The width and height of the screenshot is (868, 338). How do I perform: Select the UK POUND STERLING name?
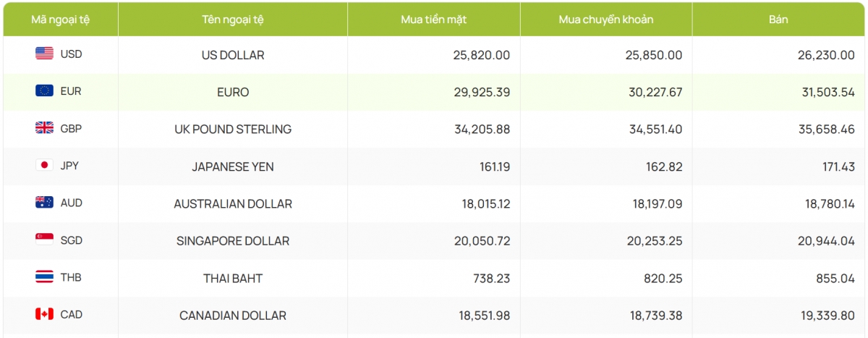point(233,130)
